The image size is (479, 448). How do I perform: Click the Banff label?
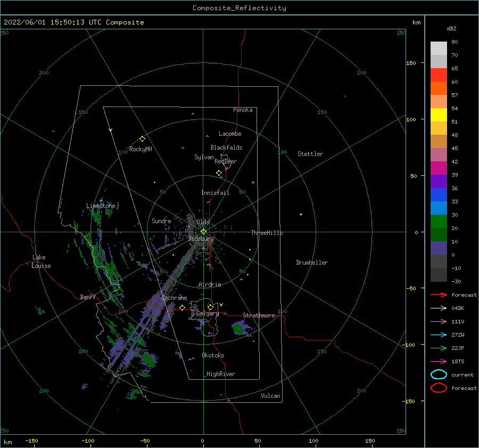(88, 297)
